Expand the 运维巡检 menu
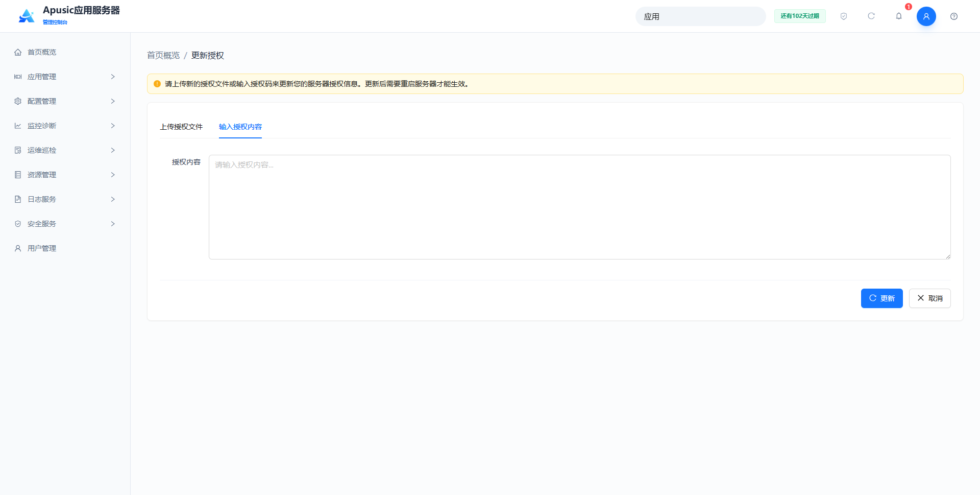 65,150
